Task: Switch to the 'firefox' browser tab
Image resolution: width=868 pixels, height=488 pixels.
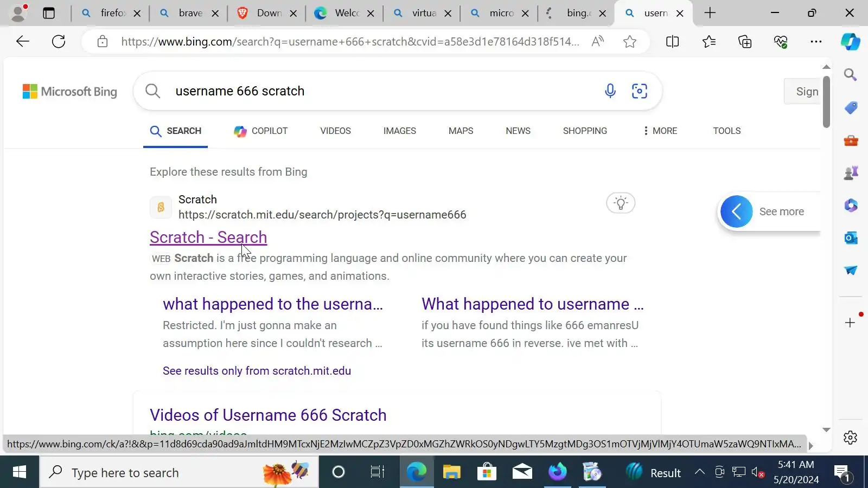Action: [111, 13]
